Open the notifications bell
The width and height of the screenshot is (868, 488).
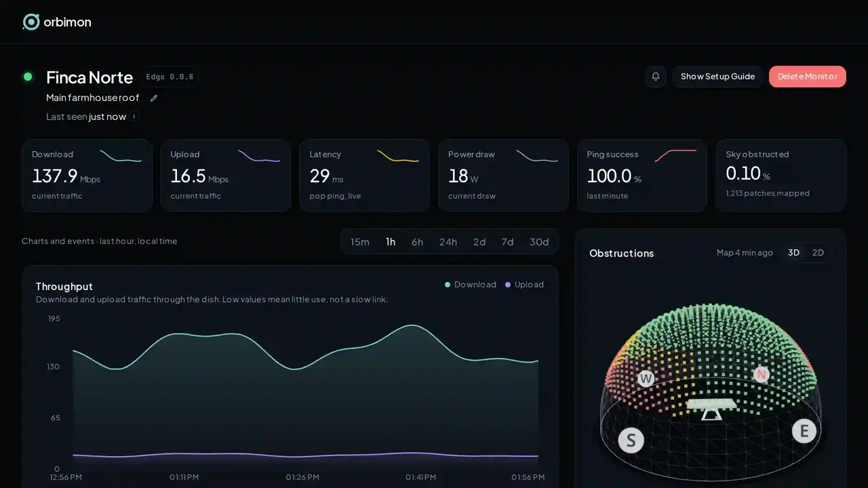pos(656,77)
